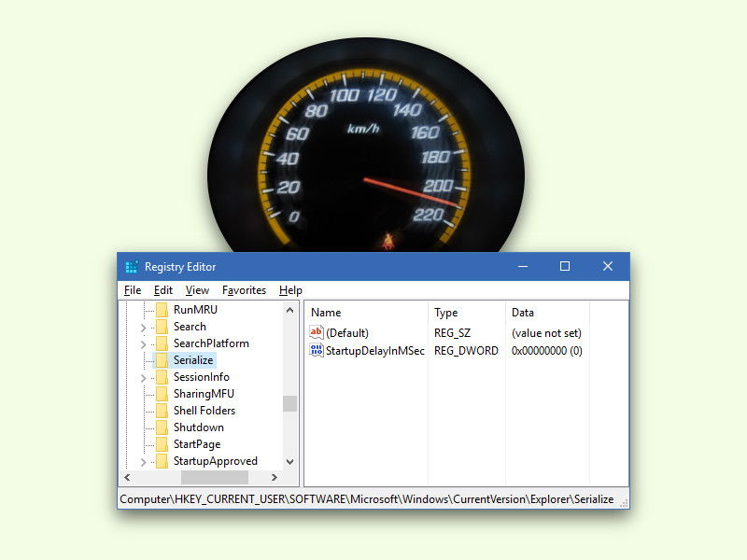Image resolution: width=747 pixels, height=560 pixels.
Task: Select the Shutdown key
Action: coord(199,427)
